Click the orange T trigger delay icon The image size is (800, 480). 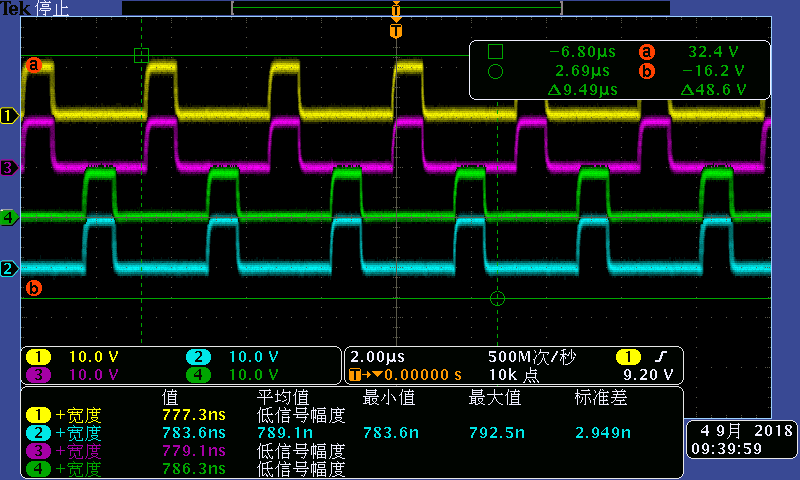355,375
